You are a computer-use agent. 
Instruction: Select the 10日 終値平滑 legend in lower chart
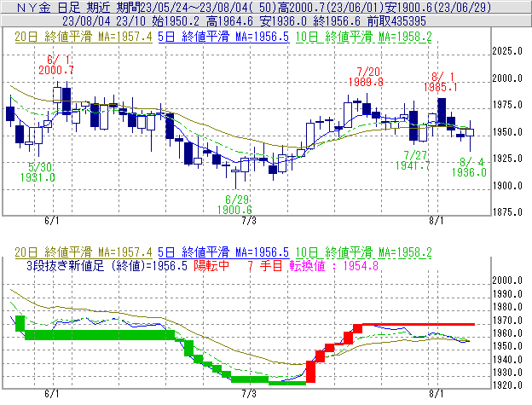click(x=363, y=252)
